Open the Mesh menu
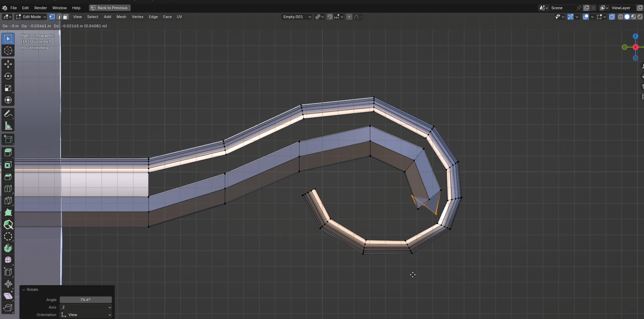The image size is (644, 319). click(x=121, y=17)
